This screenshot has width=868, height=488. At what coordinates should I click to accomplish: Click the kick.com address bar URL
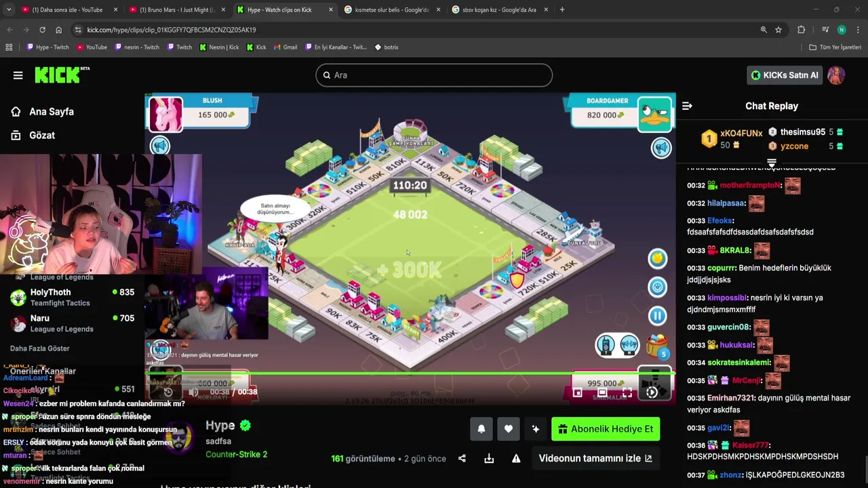(x=172, y=30)
